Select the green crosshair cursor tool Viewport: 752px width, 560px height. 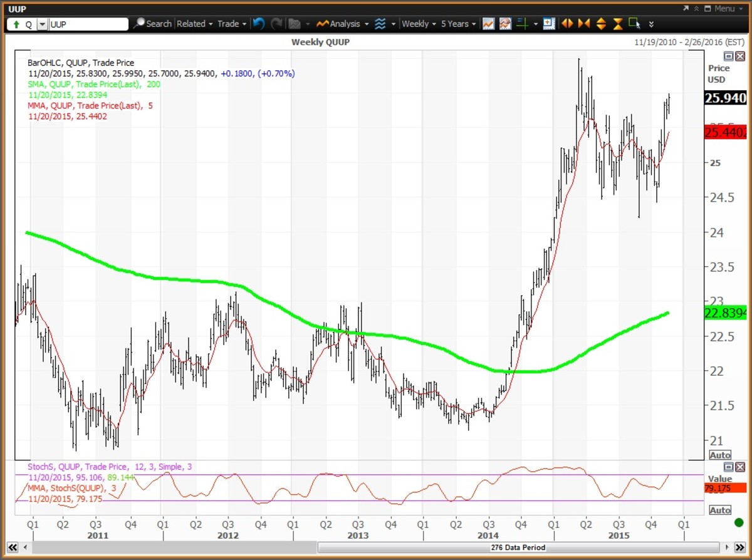click(522, 24)
